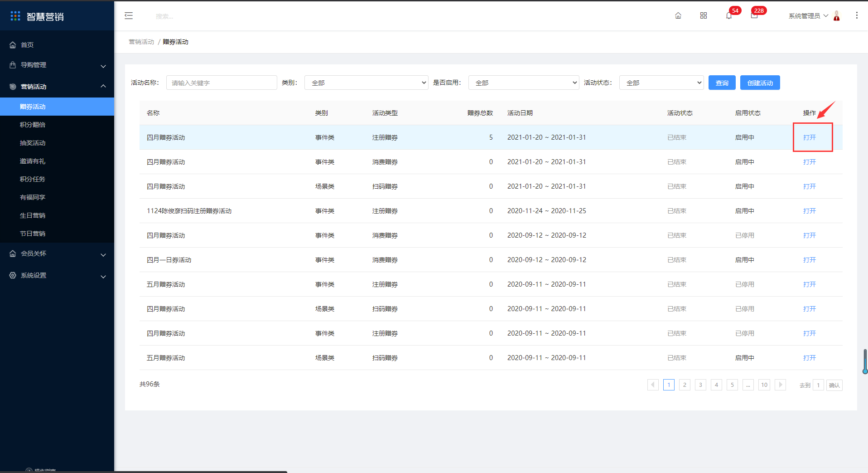This screenshot has width=868, height=473.
Task: Select 邀请有礼 in the sidebar
Action: click(57, 161)
